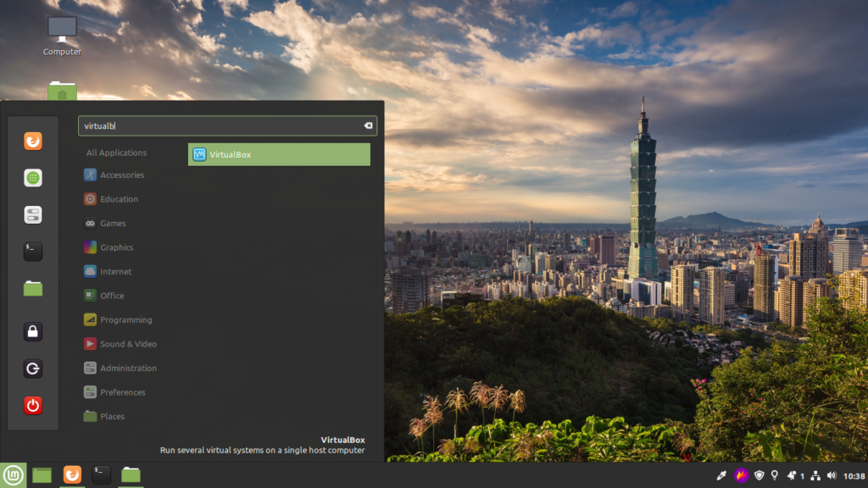Click Show Desktop icon in taskbar
The height and width of the screenshot is (488, 868).
[x=42, y=474]
